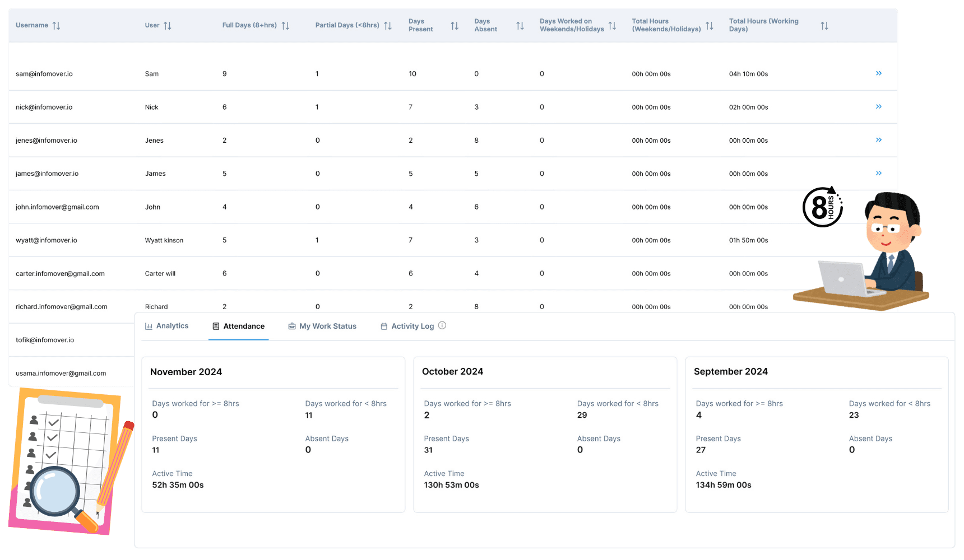Viewport: 964px width, 560px height.
Task: Switch to My Work Status tab
Action: click(x=322, y=326)
